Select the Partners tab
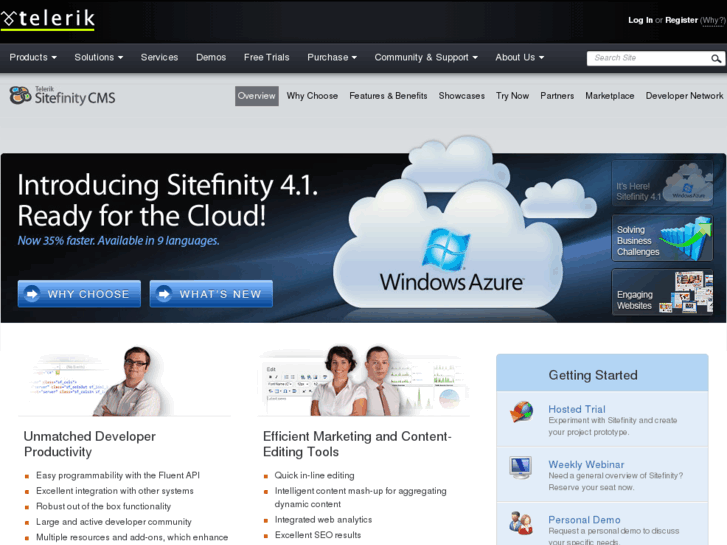 tap(557, 96)
